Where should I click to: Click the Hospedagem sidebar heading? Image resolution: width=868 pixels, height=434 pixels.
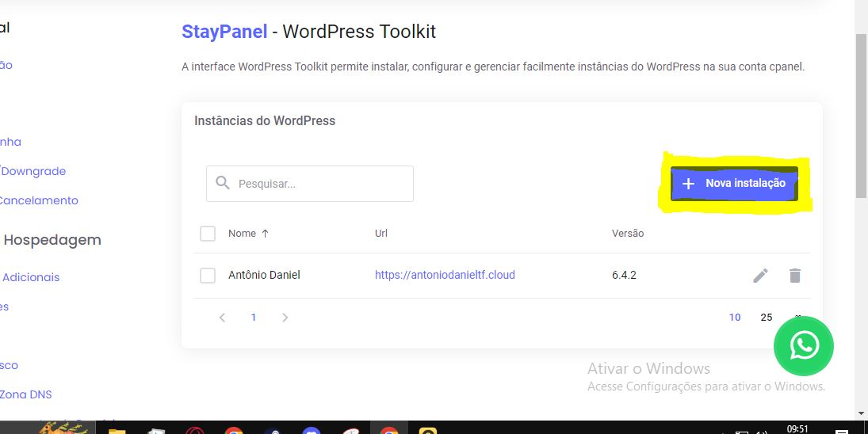click(x=52, y=241)
